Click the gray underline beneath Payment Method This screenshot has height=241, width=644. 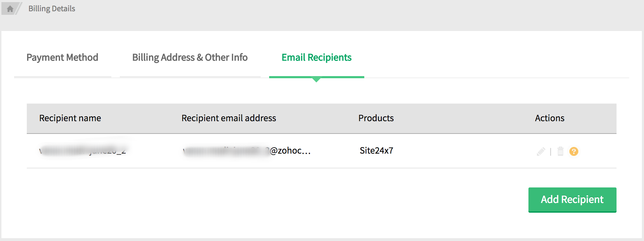click(63, 77)
